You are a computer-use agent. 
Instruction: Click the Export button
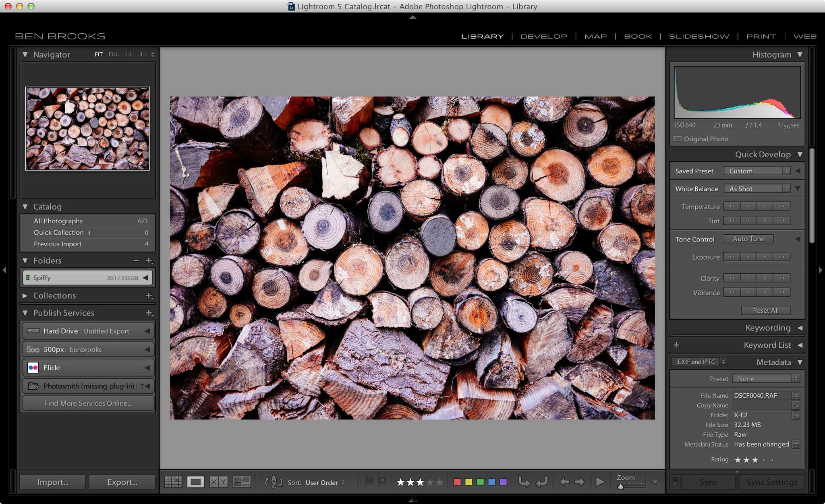[122, 481]
